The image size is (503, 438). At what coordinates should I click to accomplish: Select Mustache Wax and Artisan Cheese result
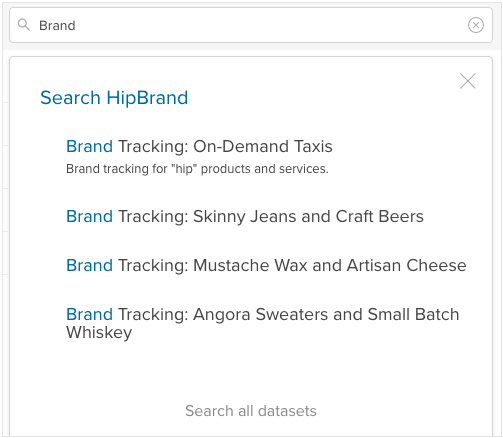tap(266, 265)
